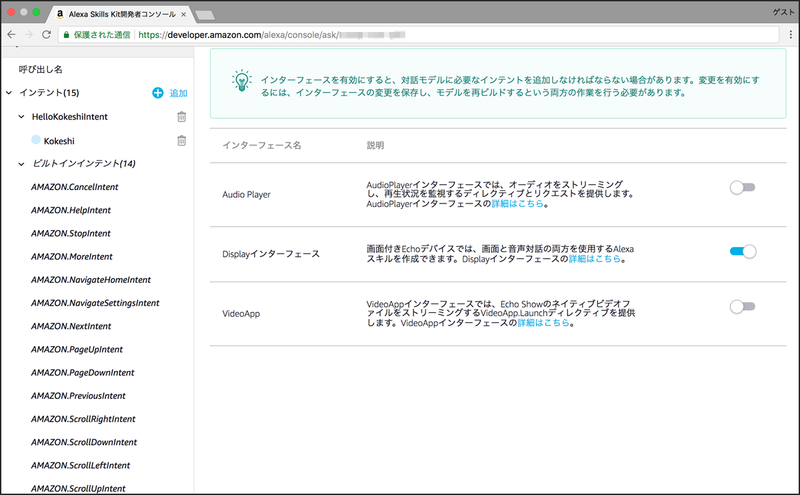Select AMAZON.ScrollUpIntent
This screenshot has height=495, width=800.
(x=78, y=488)
